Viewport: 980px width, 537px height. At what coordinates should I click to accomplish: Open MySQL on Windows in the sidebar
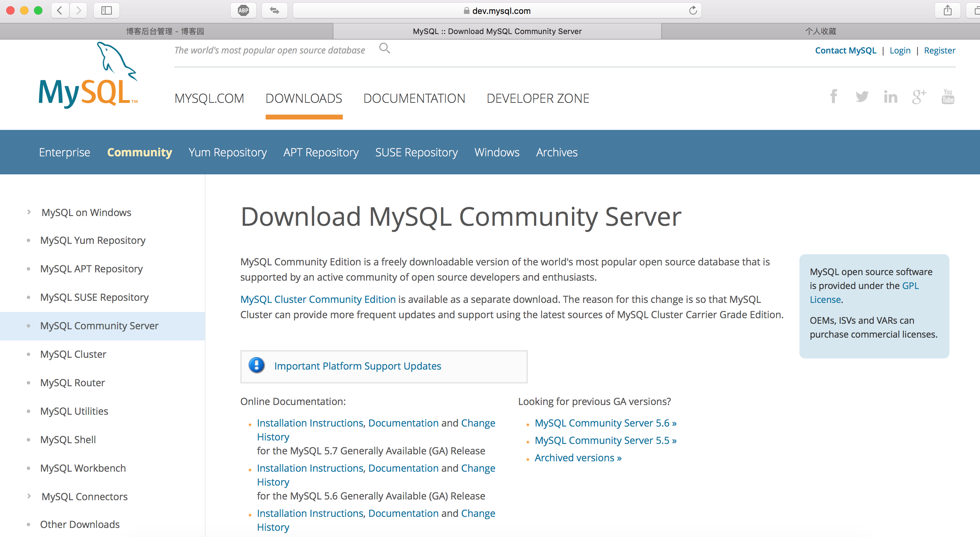86,212
